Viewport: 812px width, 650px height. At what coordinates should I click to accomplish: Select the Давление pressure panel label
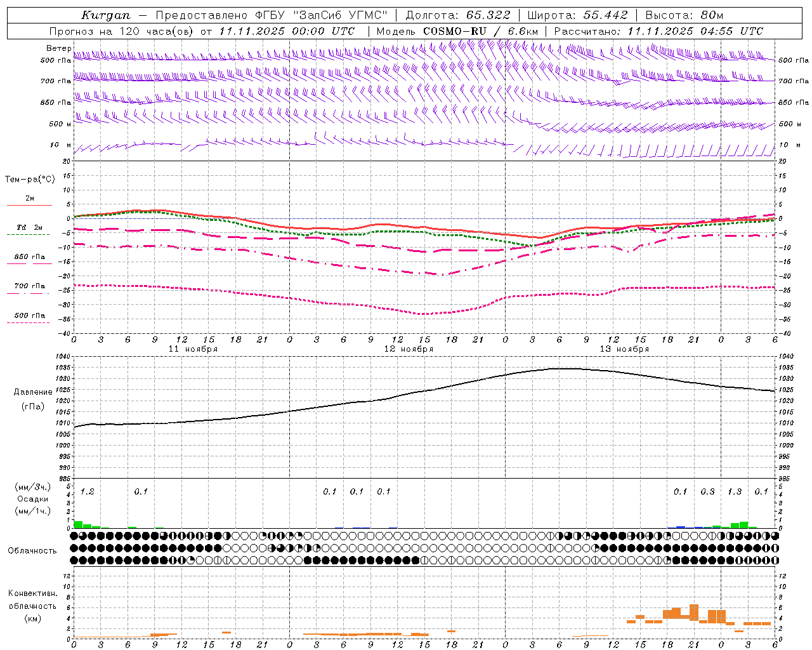pos(33,392)
